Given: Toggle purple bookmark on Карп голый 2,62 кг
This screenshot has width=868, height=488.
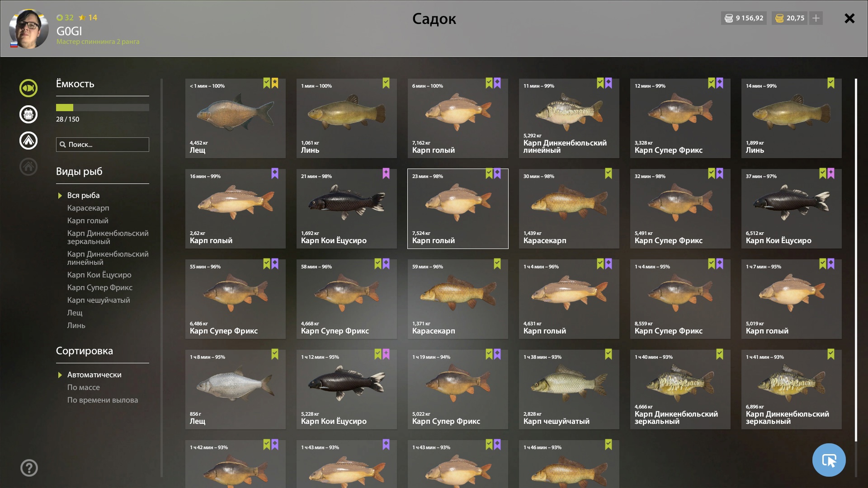Looking at the screenshot, I should [x=275, y=174].
